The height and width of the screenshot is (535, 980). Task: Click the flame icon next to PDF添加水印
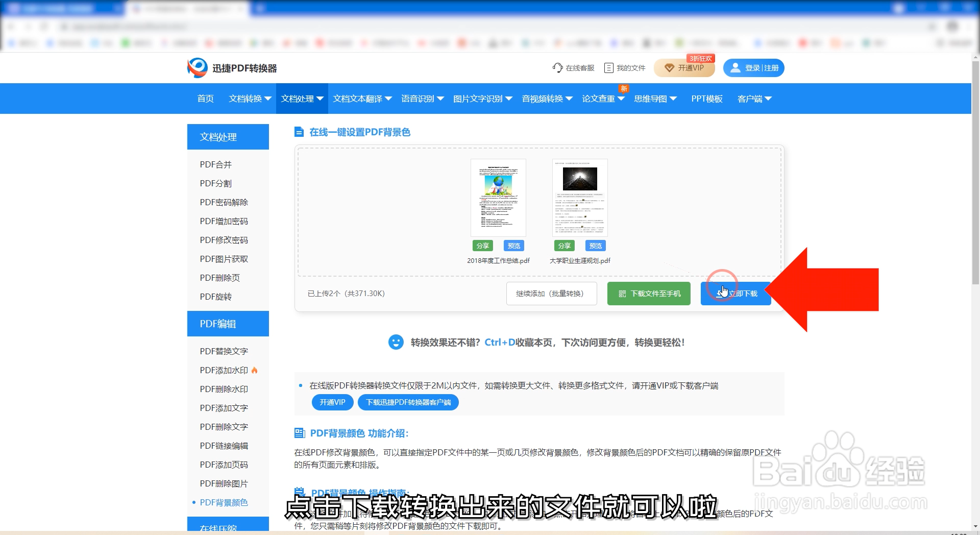tap(255, 370)
